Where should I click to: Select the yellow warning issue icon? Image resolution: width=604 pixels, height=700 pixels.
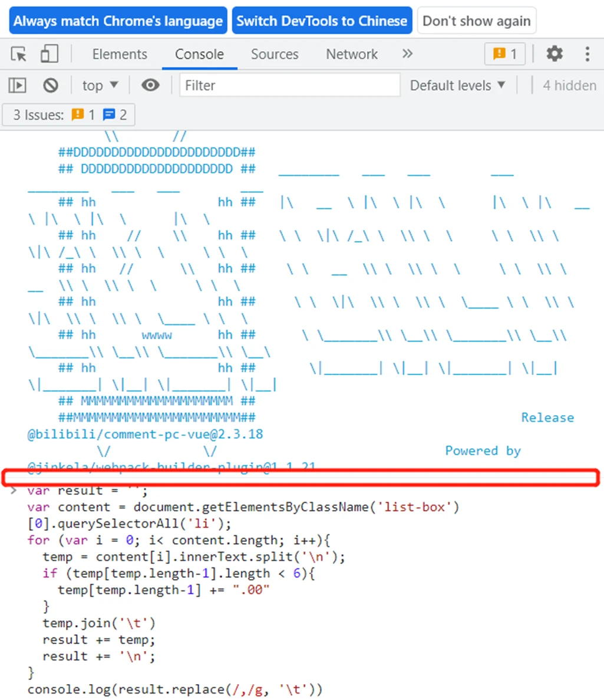[78, 115]
